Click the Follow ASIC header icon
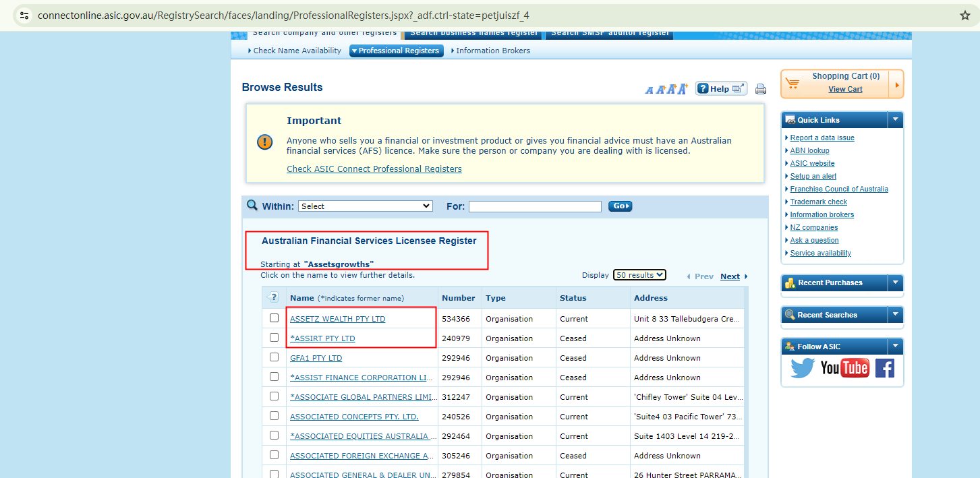 click(x=790, y=347)
